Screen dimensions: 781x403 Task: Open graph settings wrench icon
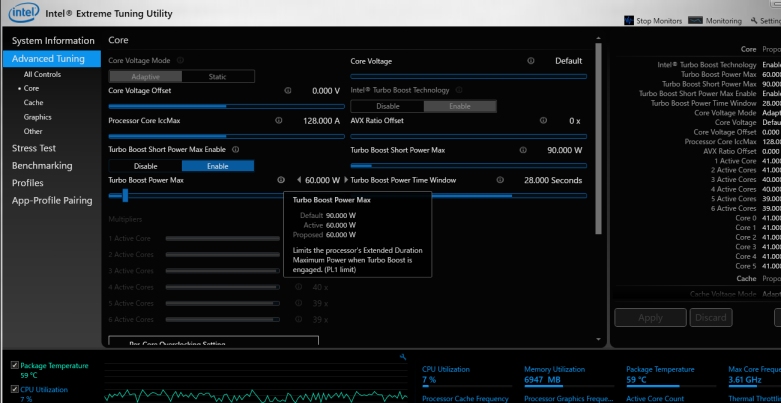[x=403, y=357]
